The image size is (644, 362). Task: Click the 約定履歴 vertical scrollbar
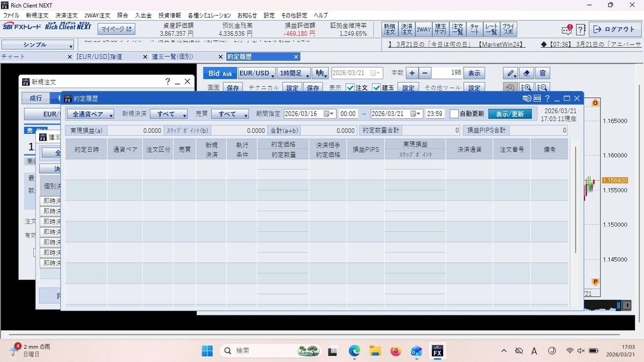pyautogui.click(x=575, y=198)
